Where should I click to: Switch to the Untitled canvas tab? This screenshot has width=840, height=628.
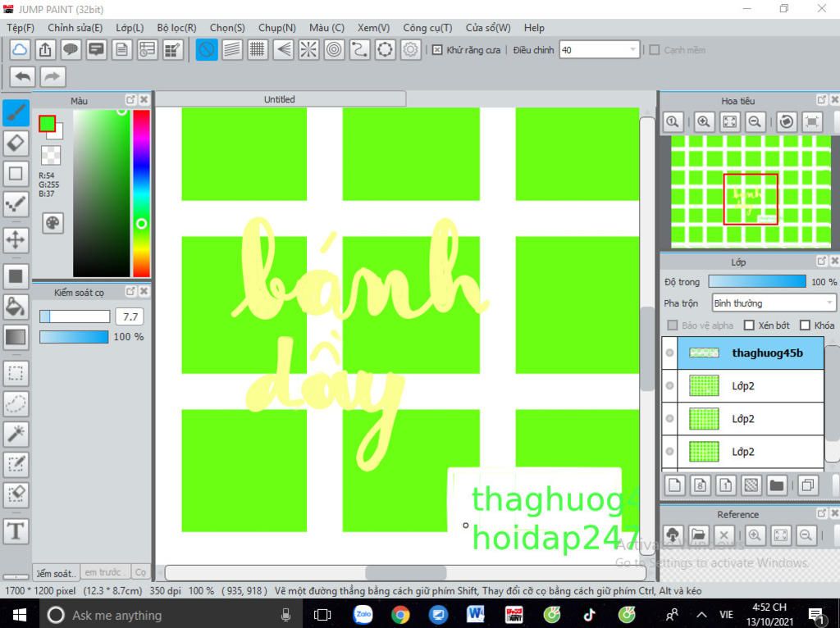point(281,99)
